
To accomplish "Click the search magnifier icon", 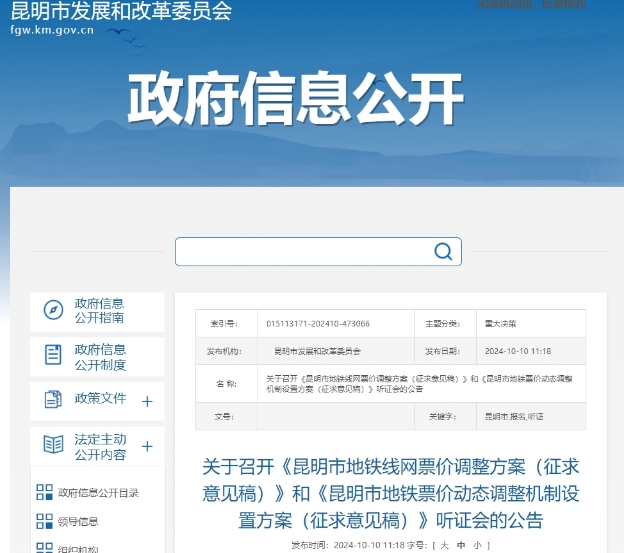I will pyautogui.click(x=443, y=251).
